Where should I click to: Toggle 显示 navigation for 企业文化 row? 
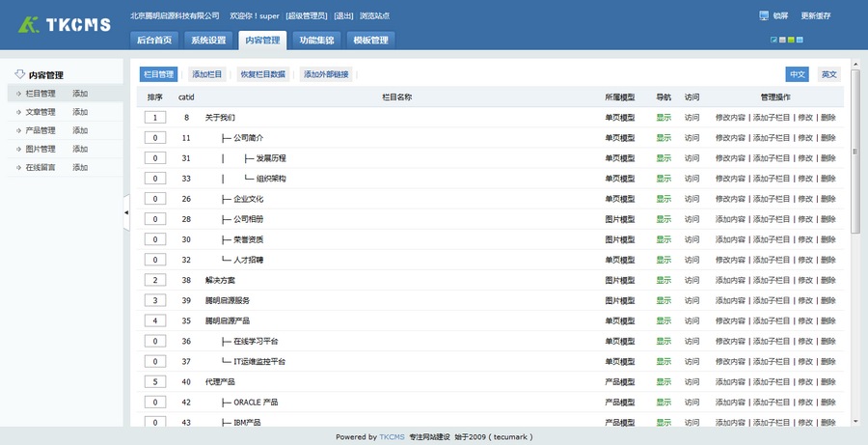(664, 199)
